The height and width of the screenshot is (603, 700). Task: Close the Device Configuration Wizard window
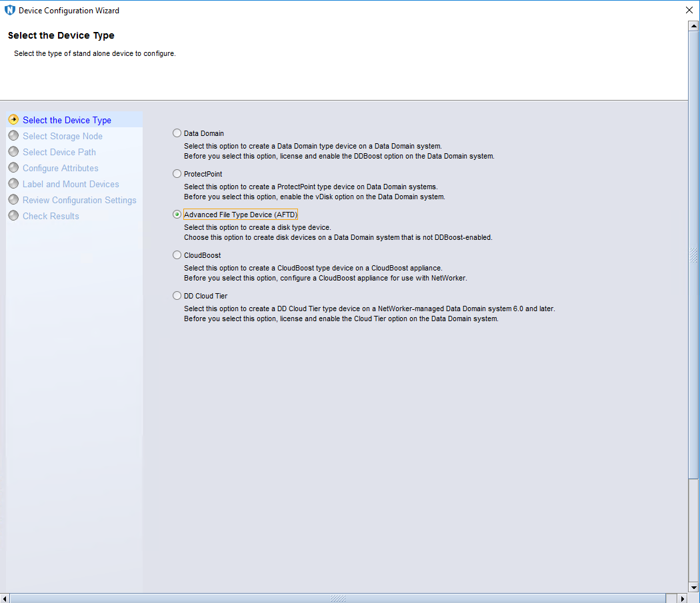689,11
